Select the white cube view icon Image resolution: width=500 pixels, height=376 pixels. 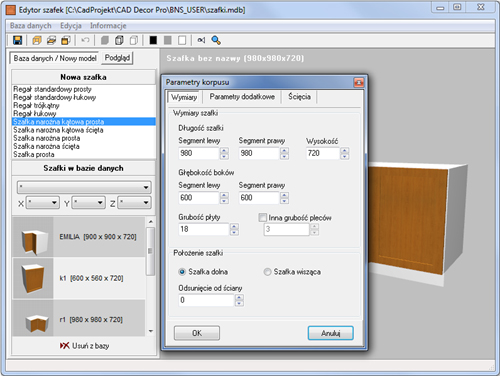(x=134, y=40)
